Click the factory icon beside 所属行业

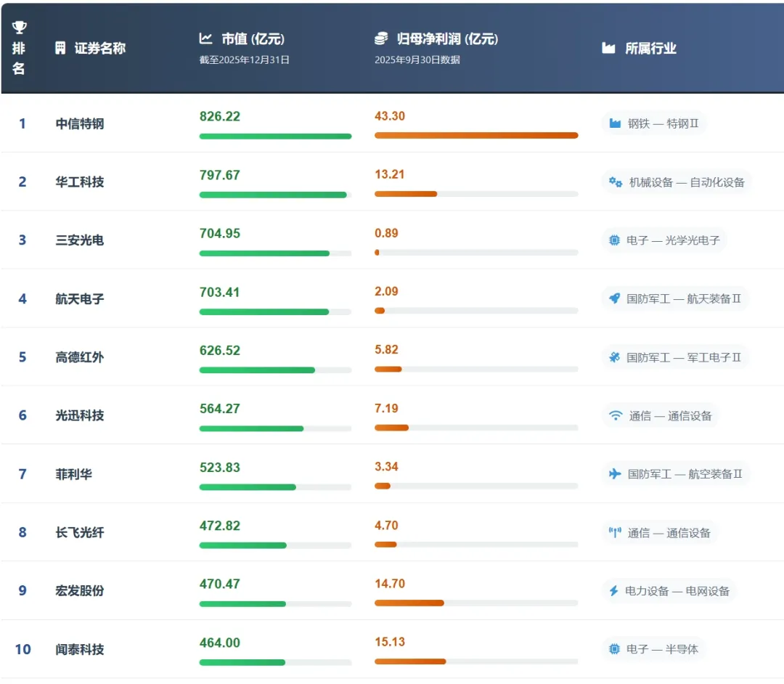[x=609, y=48]
